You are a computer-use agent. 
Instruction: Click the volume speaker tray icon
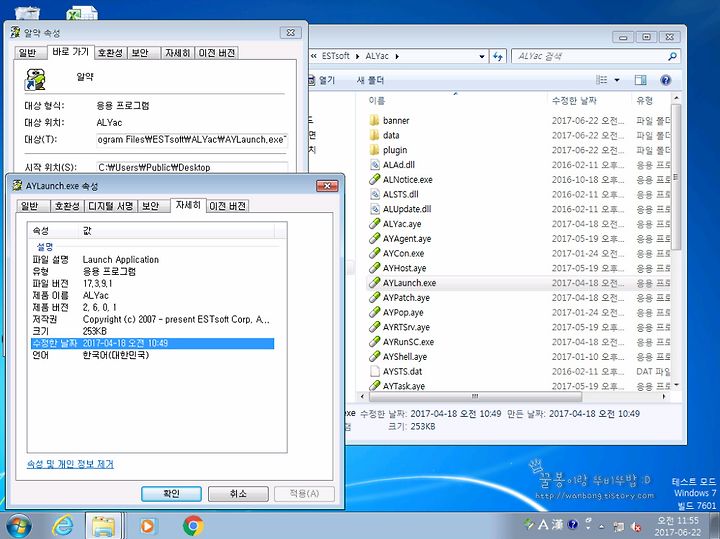[636, 527]
